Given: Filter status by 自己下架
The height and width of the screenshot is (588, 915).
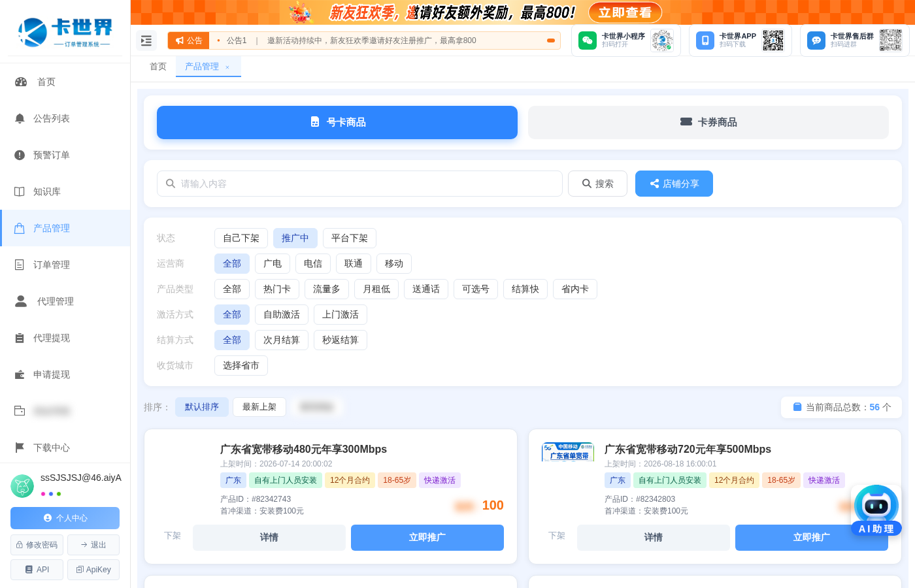Looking at the screenshot, I should coord(241,238).
